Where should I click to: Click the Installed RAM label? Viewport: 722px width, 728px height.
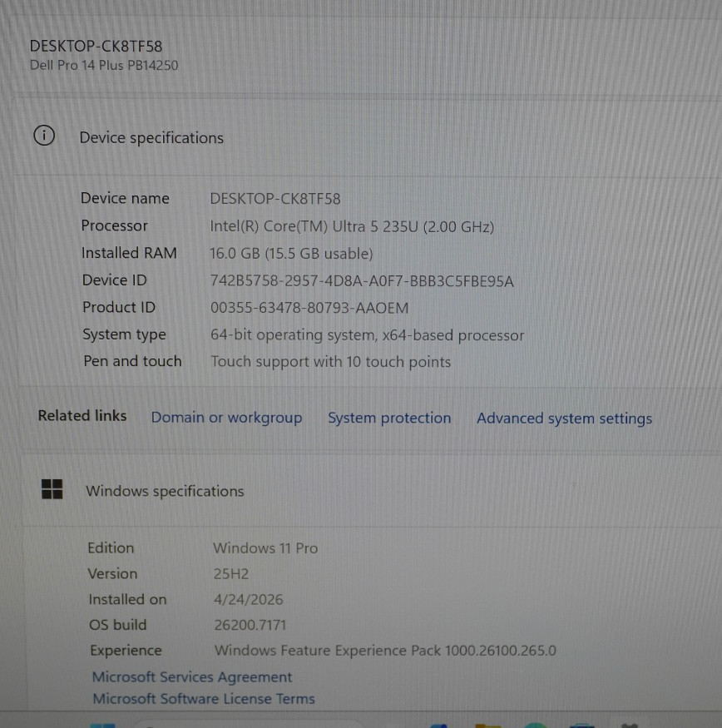click(x=129, y=253)
